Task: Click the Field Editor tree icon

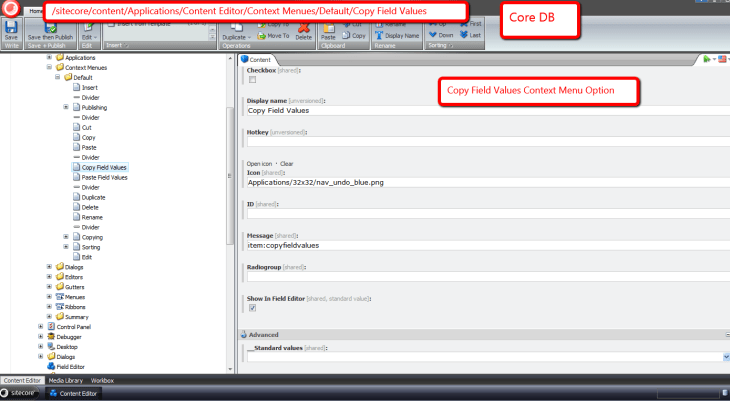Action: coord(51,367)
